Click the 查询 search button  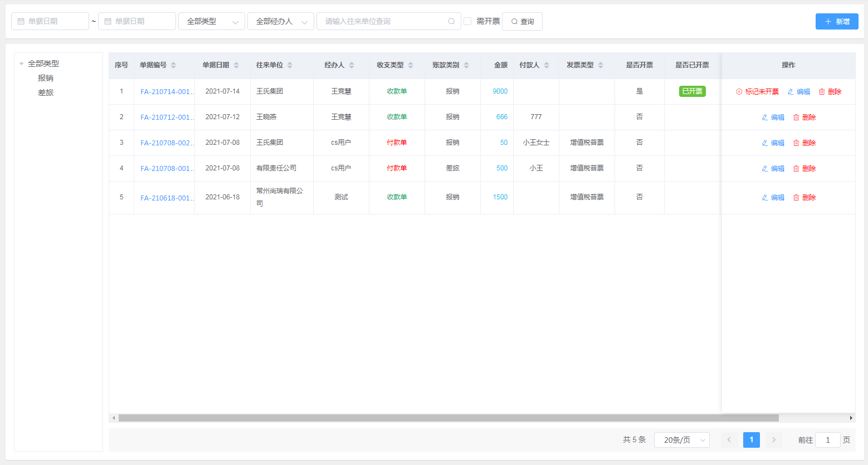(522, 21)
